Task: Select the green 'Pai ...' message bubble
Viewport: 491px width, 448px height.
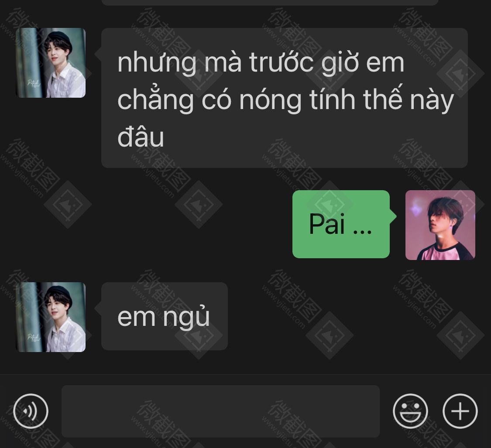Action: [x=341, y=224]
